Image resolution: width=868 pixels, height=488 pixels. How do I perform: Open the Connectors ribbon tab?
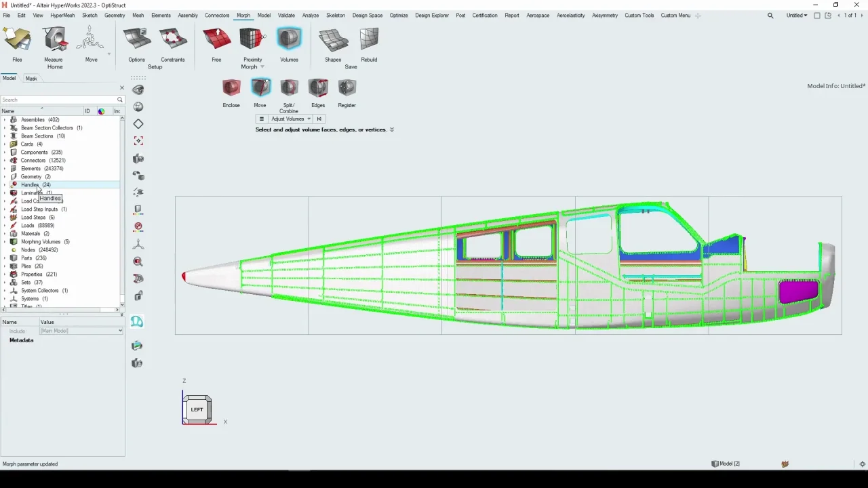(x=217, y=15)
